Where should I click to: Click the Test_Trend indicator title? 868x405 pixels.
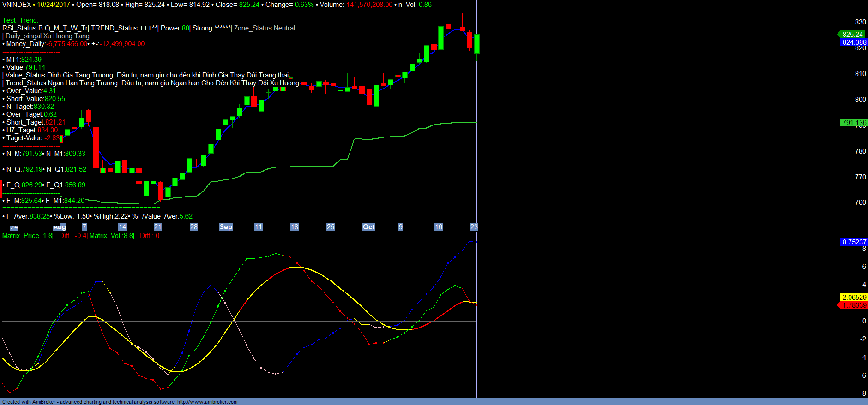coord(20,20)
